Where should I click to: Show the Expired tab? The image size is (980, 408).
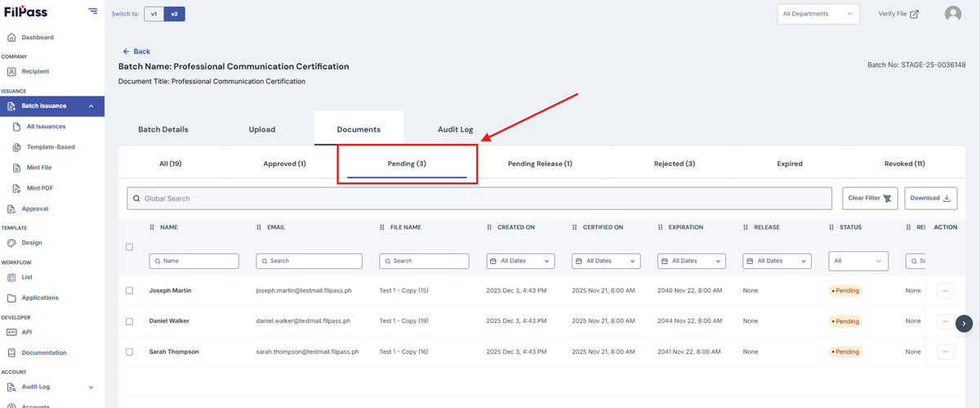[790, 164]
